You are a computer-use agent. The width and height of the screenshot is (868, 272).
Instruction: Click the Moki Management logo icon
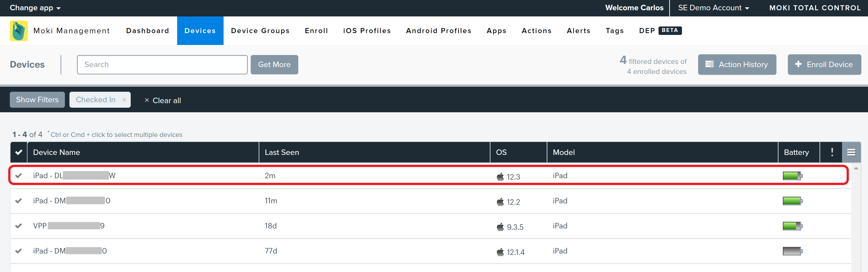pos(19,31)
